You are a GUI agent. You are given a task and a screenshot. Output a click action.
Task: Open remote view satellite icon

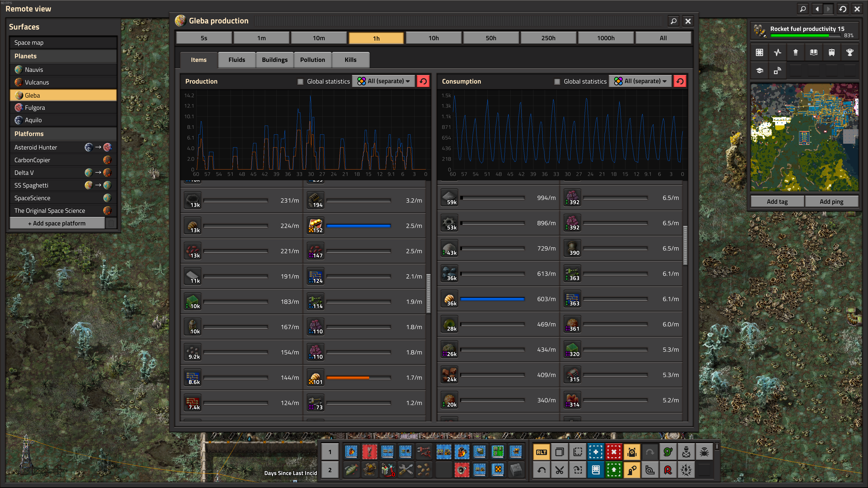777,70
